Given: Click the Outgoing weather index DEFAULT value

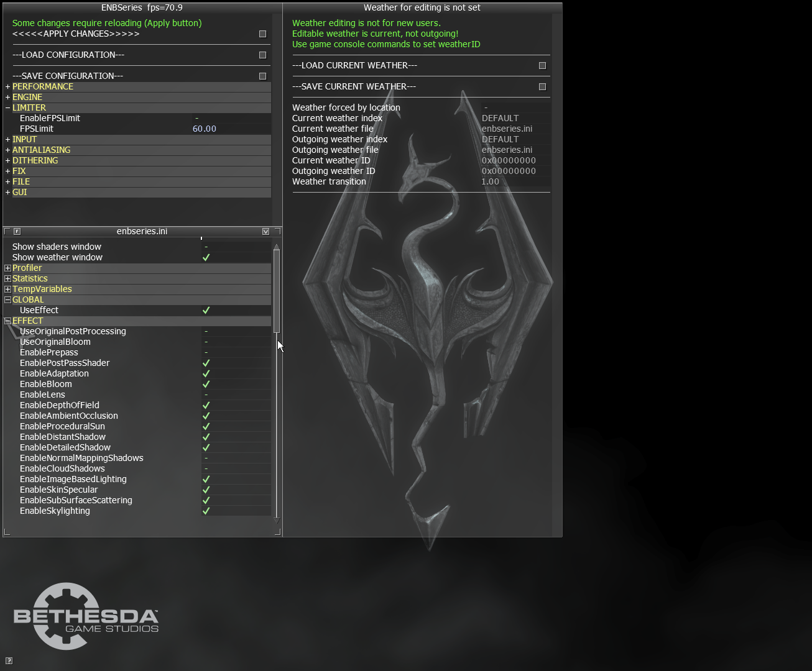Looking at the screenshot, I should [x=515, y=139].
